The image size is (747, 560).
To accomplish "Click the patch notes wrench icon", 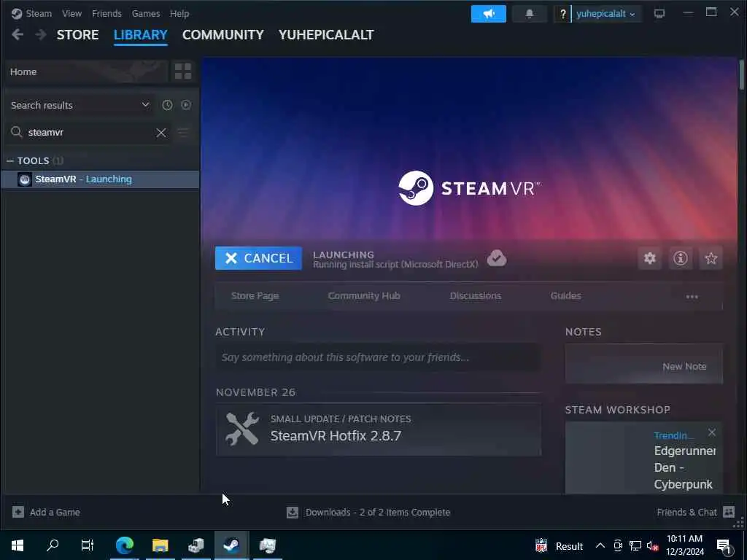I will point(242,429).
